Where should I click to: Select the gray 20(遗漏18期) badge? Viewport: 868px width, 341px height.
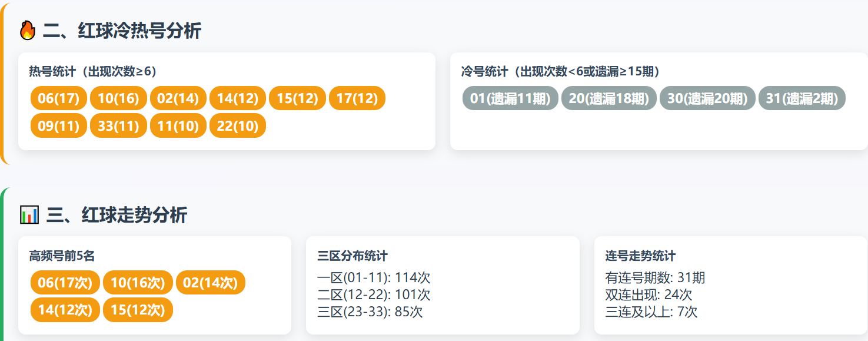(608, 98)
